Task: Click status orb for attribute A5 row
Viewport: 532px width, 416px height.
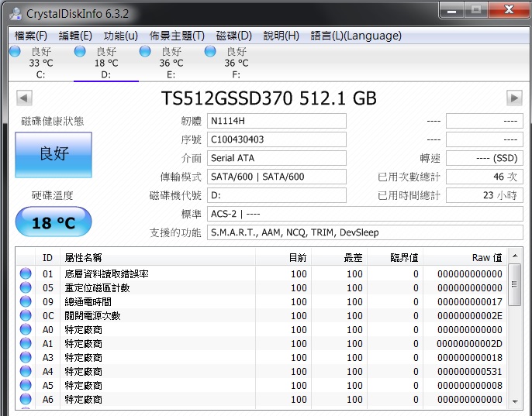Action: (26, 385)
